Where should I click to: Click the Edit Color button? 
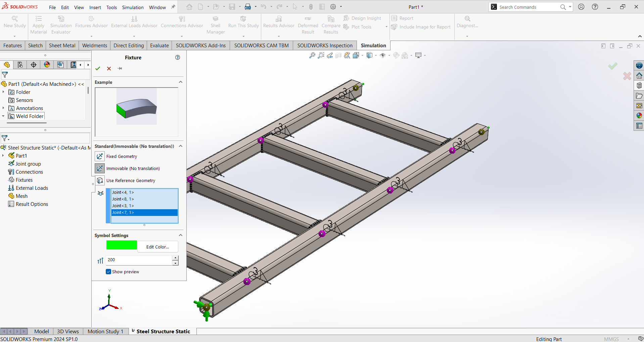[157, 247]
